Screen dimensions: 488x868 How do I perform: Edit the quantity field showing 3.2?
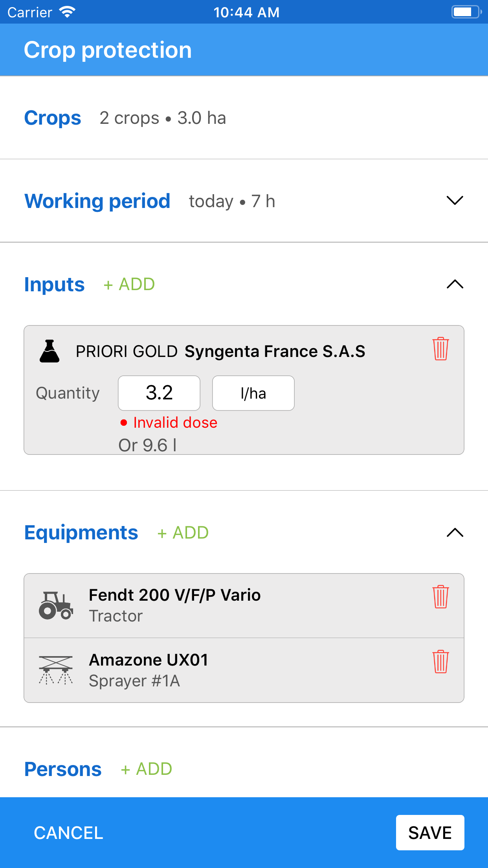click(159, 393)
